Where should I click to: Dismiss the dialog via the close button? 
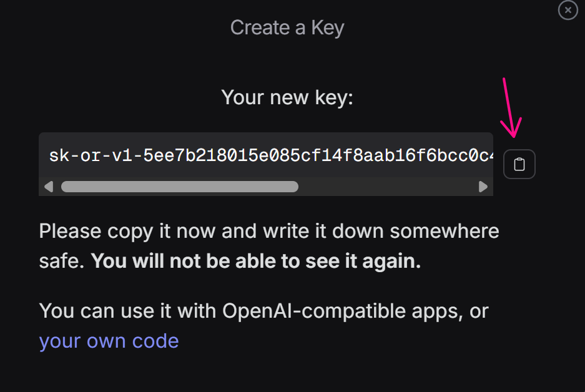tap(567, 10)
